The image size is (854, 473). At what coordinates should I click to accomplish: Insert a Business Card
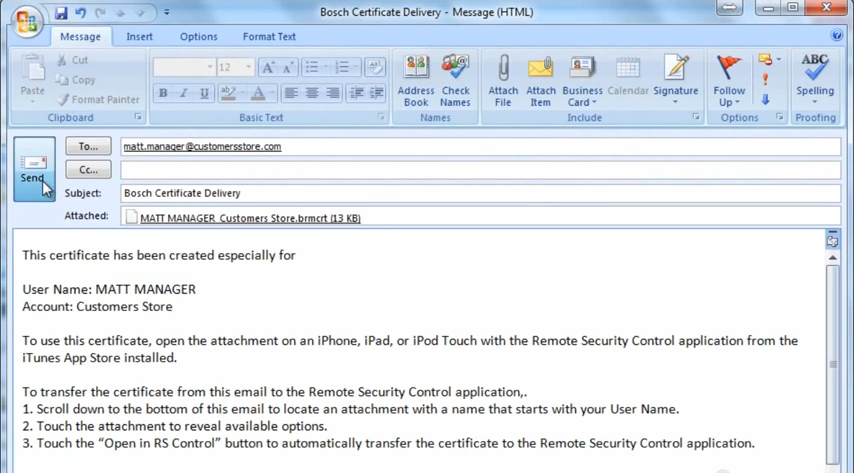coord(582,80)
